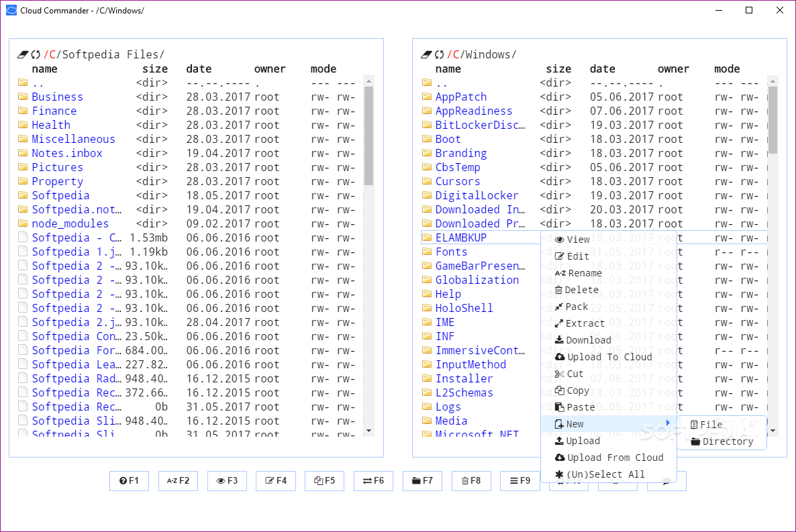Image resolution: width=796 pixels, height=532 pixels.
Task: Choose Delete from the context menu
Action: click(x=609, y=290)
